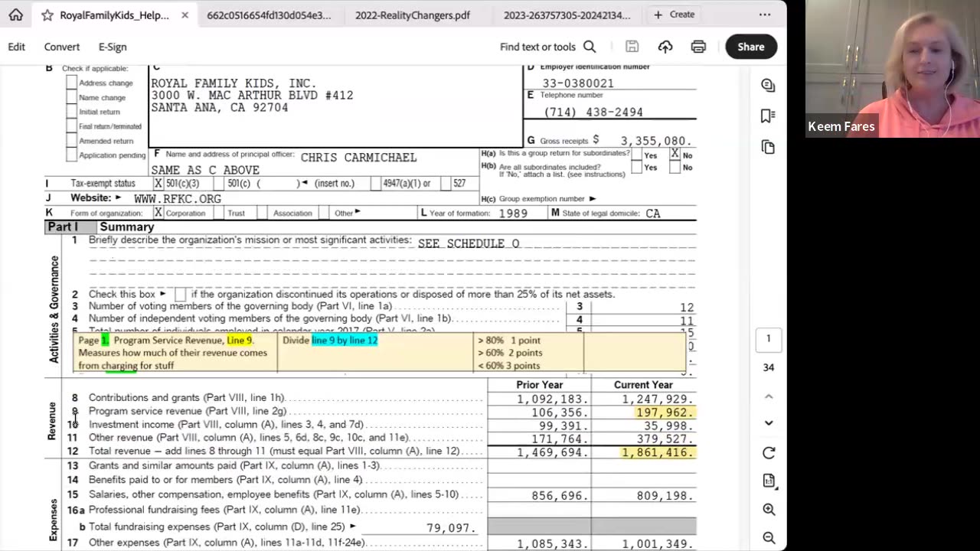Check the Trust checkbox
The height and width of the screenshot is (551, 980).
tap(220, 213)
